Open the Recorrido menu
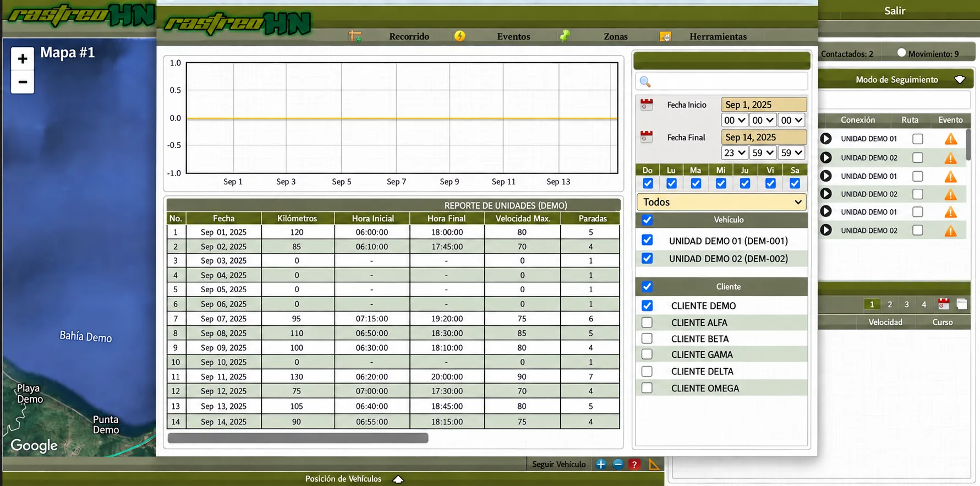This screenshot has width=980, height=486. (409, 36)
